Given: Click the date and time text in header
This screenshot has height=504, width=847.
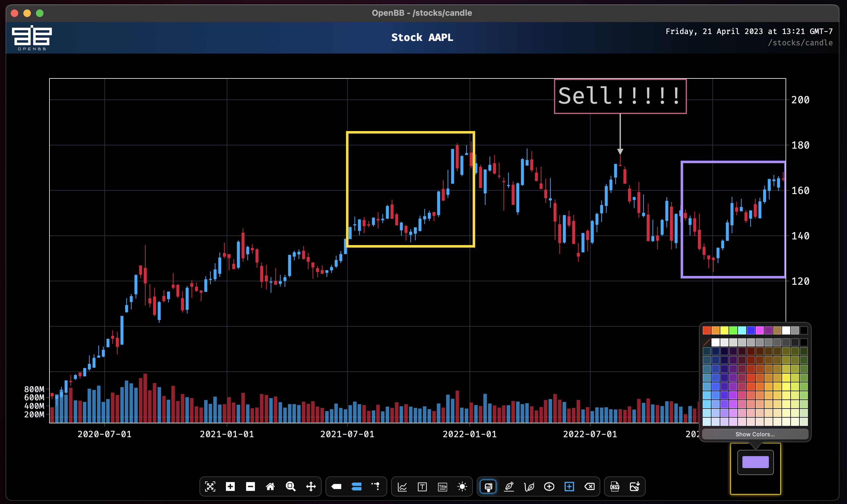Looking at the screenshot, I should coord(749,31).
